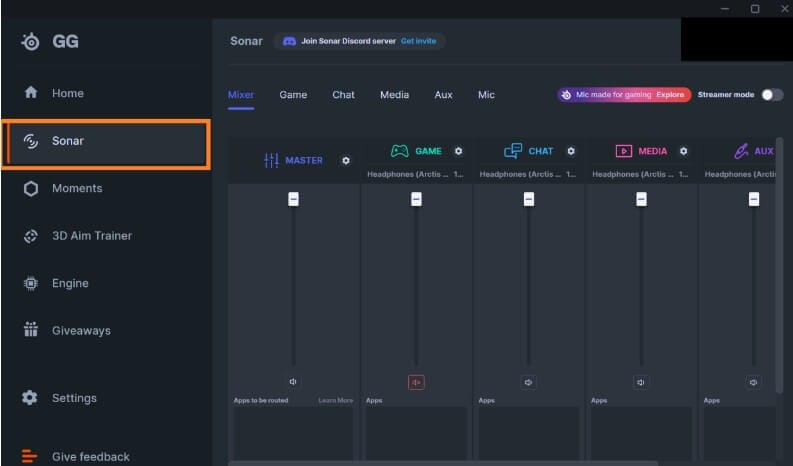Image resolution: width=793 pixels, height=466 pixels.
Task: Click the AUX cable icon
Action: tap(741, 151)
